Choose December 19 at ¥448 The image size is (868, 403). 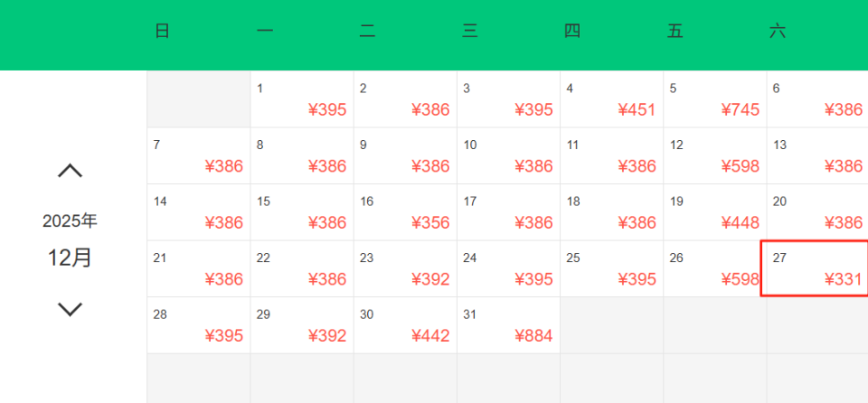pyautogui.click(x=714, y=212)
